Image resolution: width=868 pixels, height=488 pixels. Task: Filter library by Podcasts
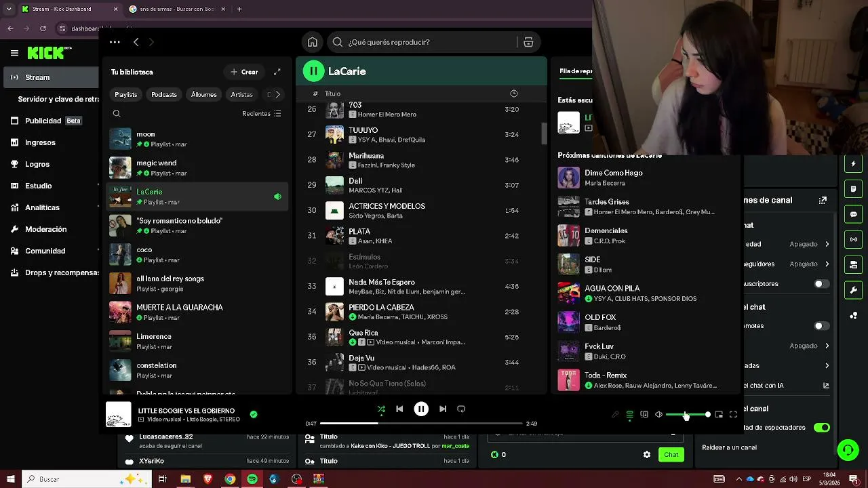(x=164, y=95)
